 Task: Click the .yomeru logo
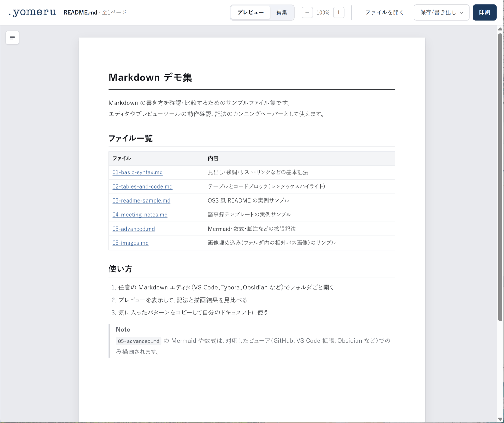coord(32,12)
